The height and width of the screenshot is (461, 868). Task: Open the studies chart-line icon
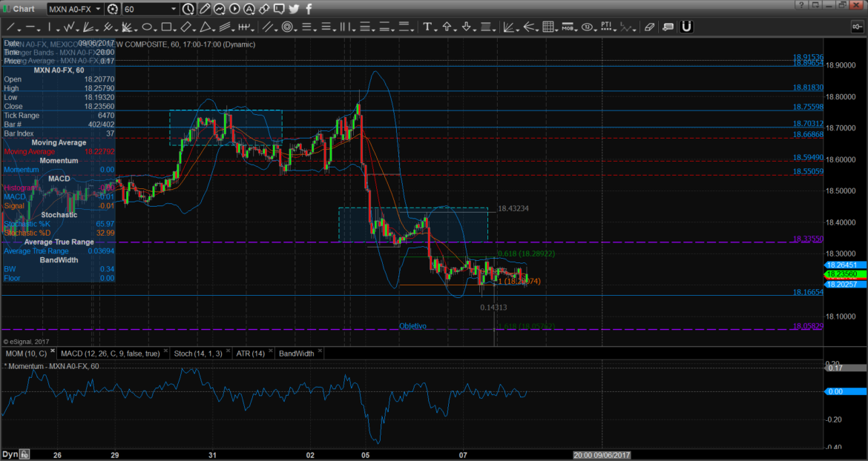click(x=220, y=9)
